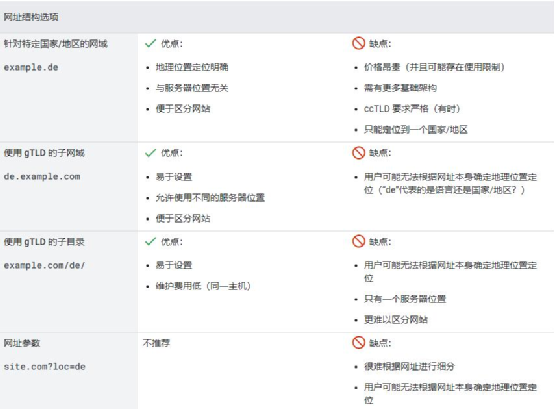Click the bullet '需有更多基础架构'

point(400,88)
